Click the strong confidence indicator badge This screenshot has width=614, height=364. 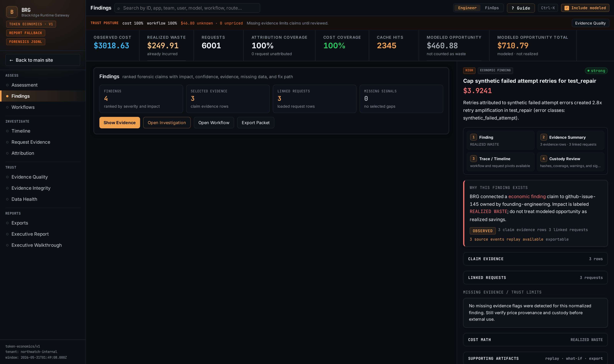596,71
